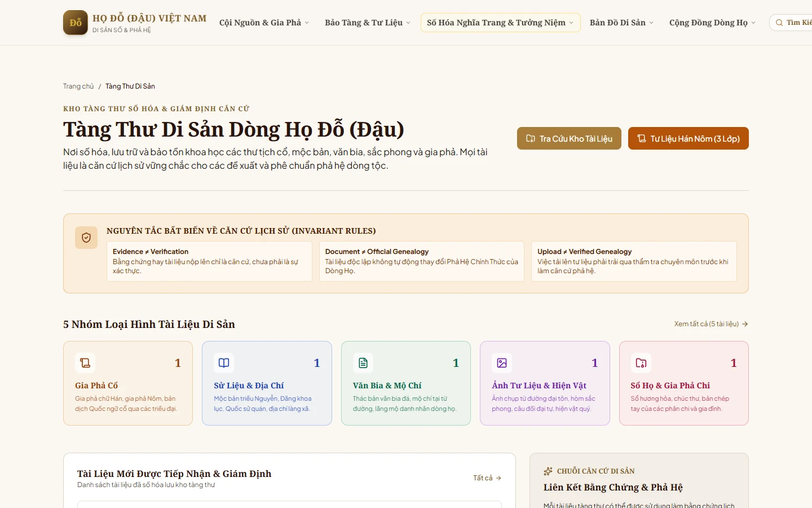The height and width of the screenshot is (508, 812).
Task: Click the chevron beside Cội Nguồn & Gia Phả
Action: click(307, 23)
